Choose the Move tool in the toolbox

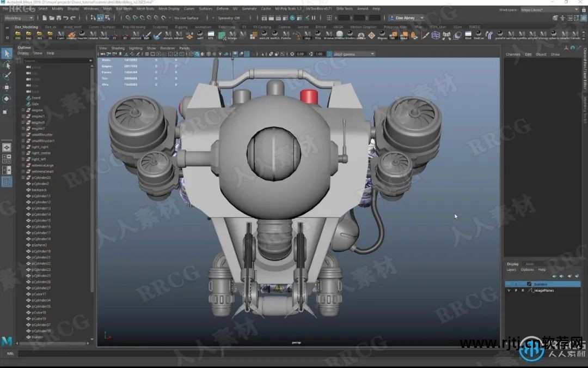tap(7, 87)
